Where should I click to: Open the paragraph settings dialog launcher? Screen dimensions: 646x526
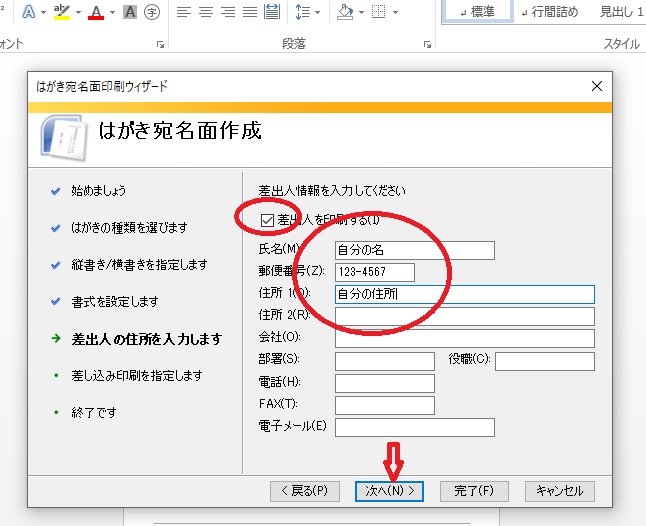pos(428,45)
